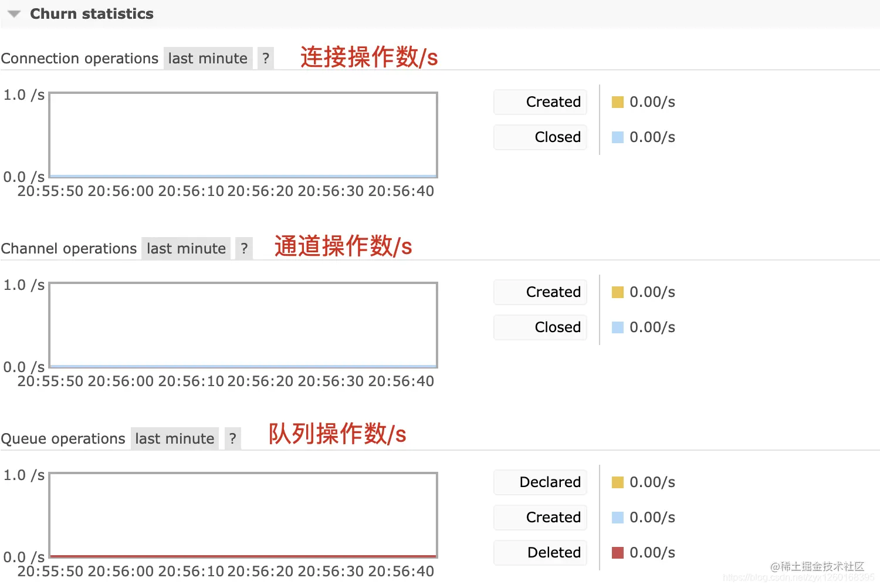Toggle Created series in Queue operations
This screenshot has height=588, width=880.
(540, 518)
